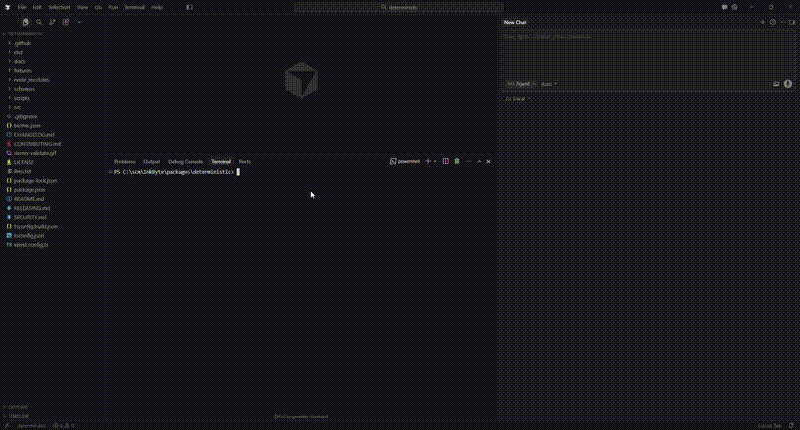Attach an image to the chat

(776, 84)
